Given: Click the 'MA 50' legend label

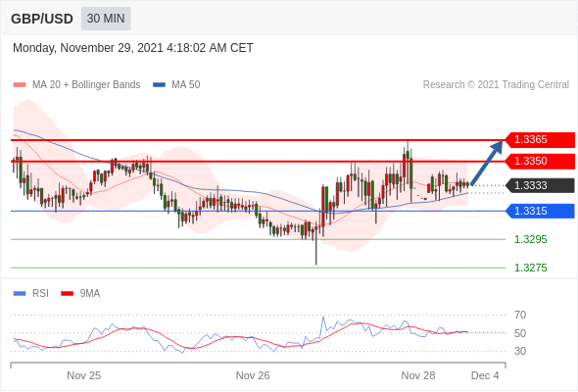Looking at the screenshot, I should click(186, 85).
